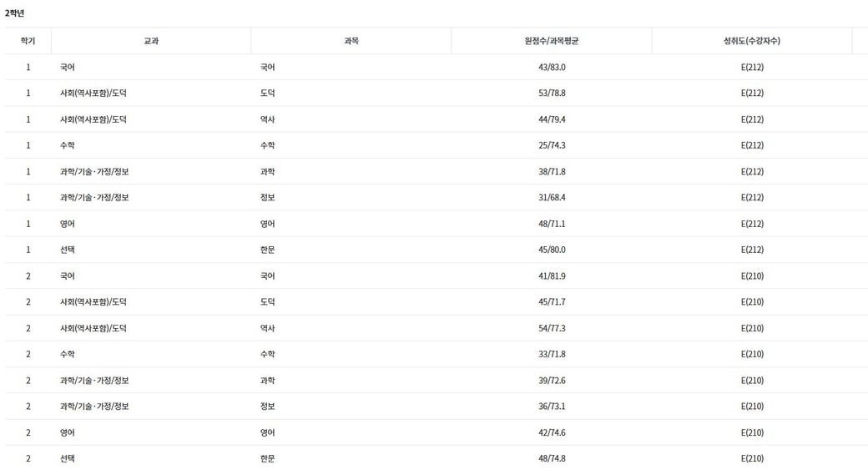Click the 원점수/과목평균 column header

552,41
